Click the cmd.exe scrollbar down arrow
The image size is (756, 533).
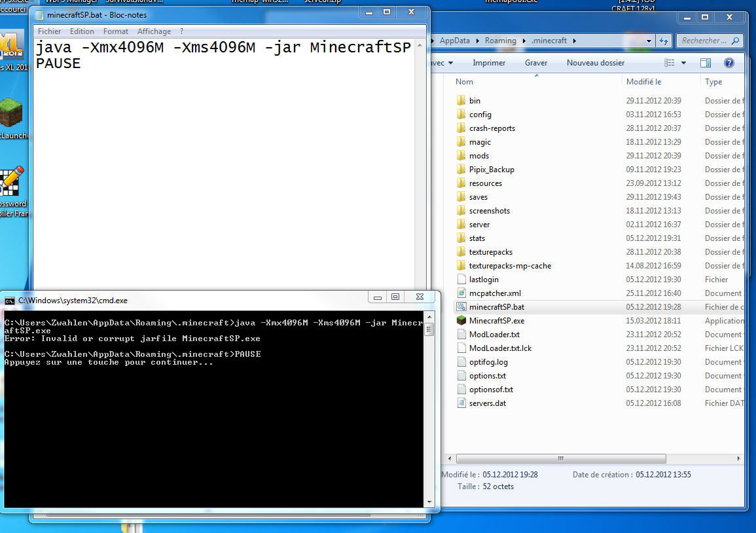(429, 502)
